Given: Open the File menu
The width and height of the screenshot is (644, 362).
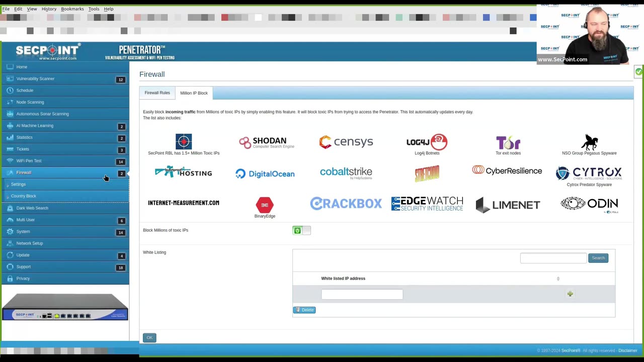Looking at the screenshot, I should point(6,9).
